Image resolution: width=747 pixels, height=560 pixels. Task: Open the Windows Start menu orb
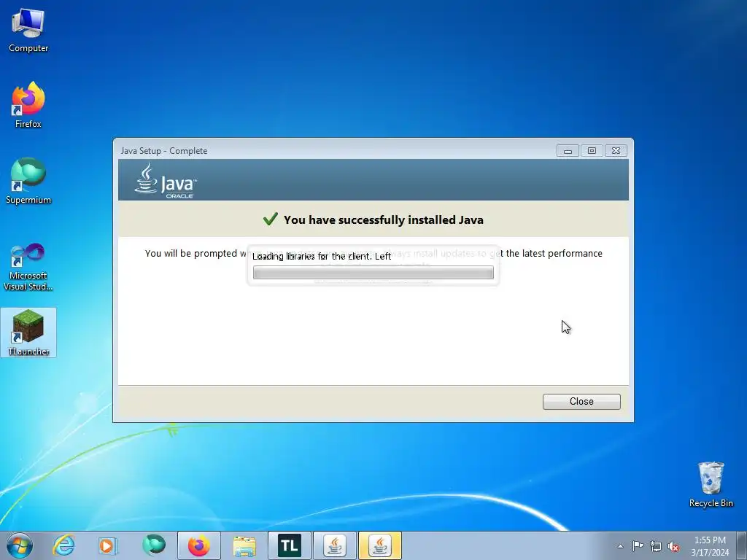coord(20,545)
